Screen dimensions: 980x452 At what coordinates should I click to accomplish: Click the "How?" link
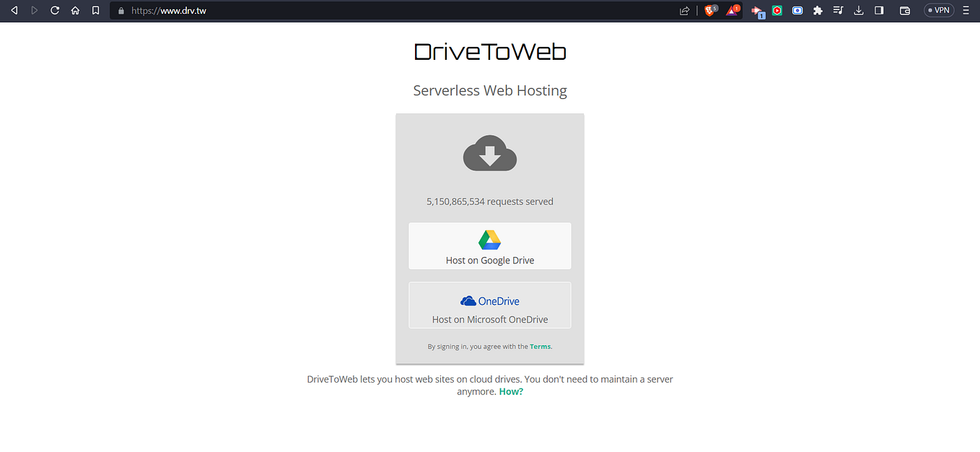click(511, 391)
